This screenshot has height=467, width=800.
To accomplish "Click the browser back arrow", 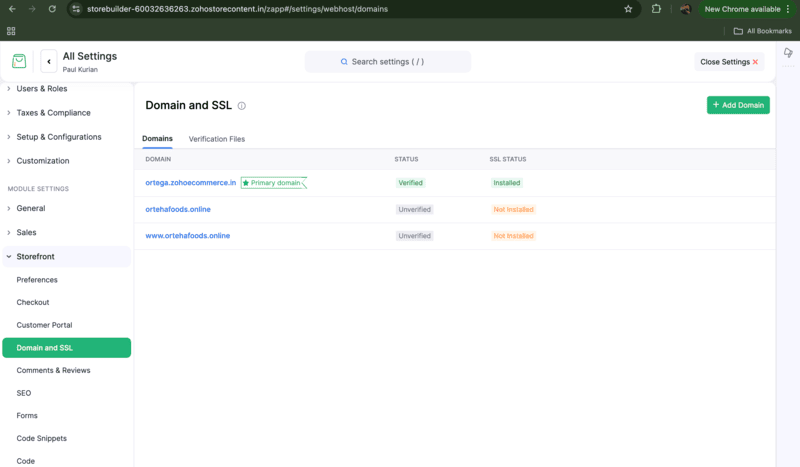I will point(12,9).
